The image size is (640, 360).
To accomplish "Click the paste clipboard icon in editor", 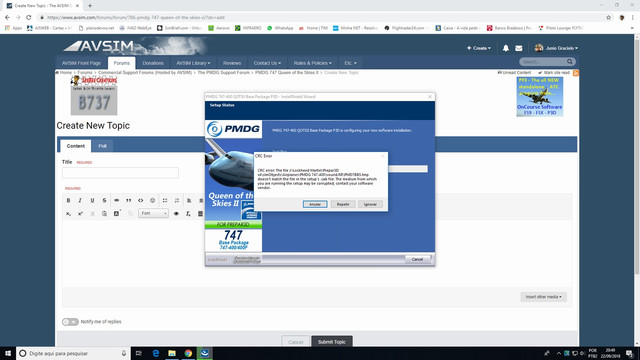I will point(104,213).
